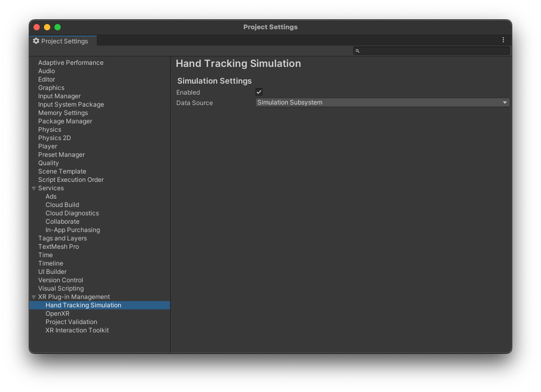Open Timeline settings

(51, 263)
